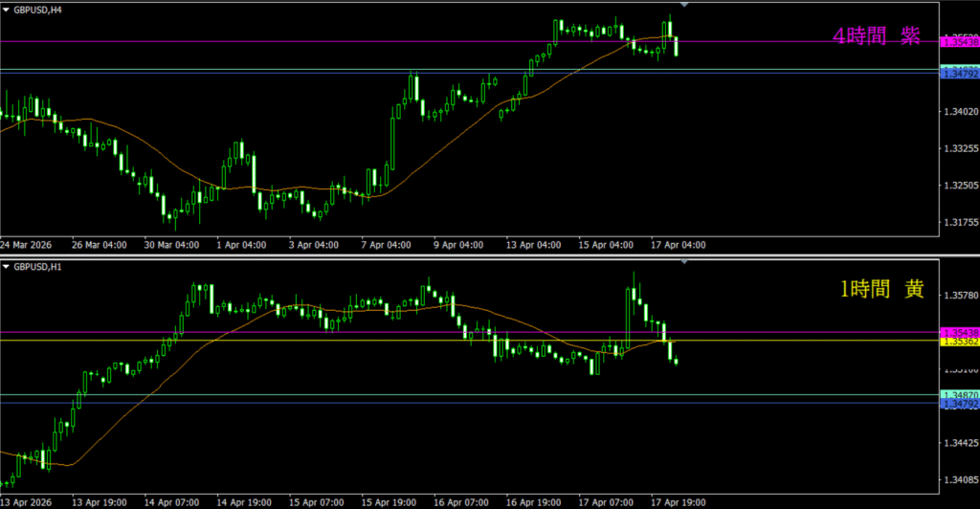Click the H4 chart dropdown triangle
This screenshot has height=509, width=980.
click(7, 8)
